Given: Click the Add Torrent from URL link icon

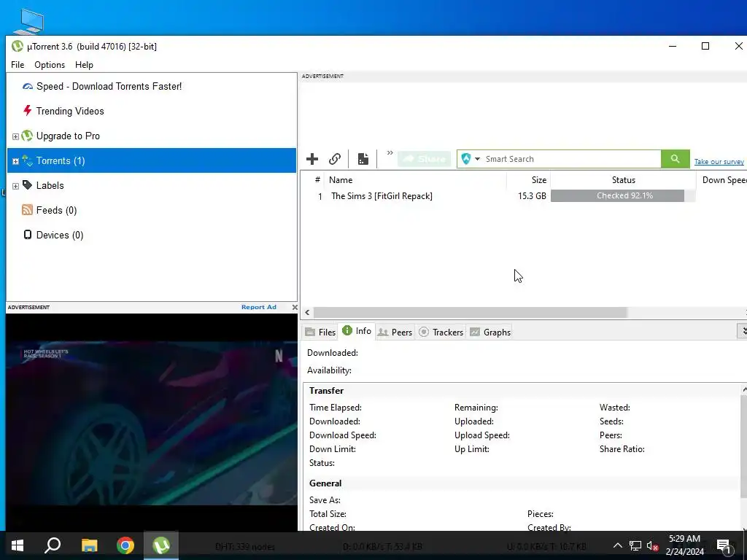Looking at the screenshot, I should click(335, 159).
